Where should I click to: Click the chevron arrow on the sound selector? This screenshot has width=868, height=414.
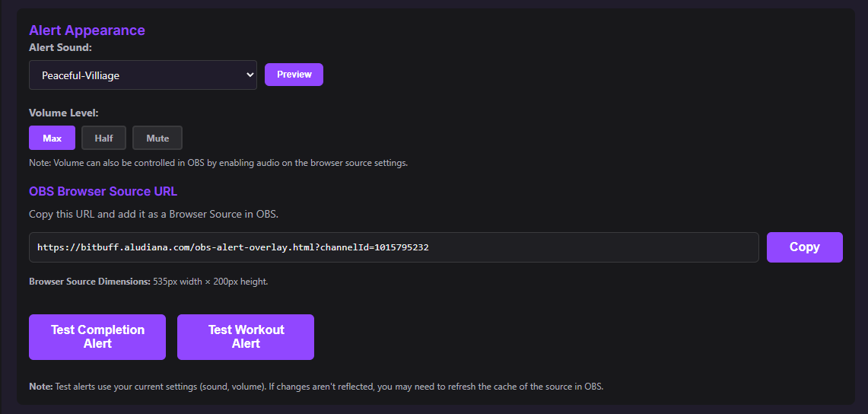250,75
